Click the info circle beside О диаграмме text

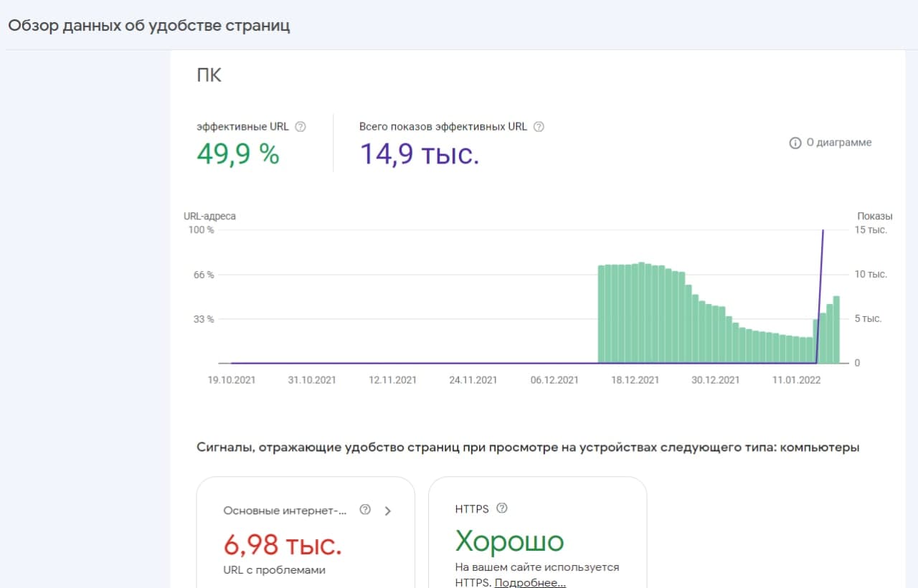795,143
